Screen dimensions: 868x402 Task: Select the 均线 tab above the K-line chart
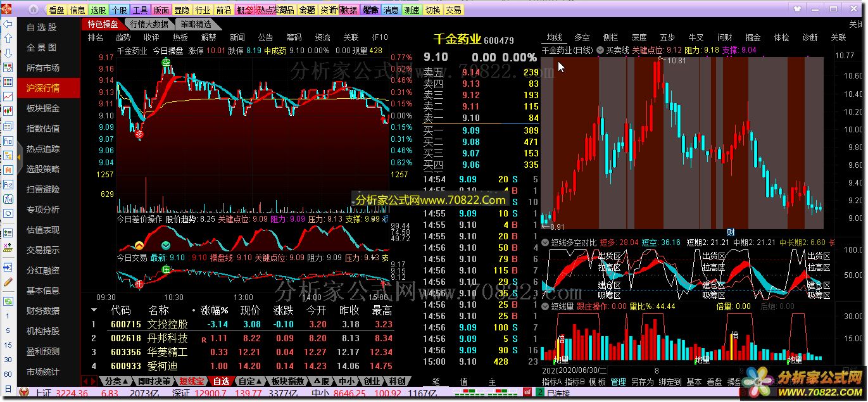[554, 37]
